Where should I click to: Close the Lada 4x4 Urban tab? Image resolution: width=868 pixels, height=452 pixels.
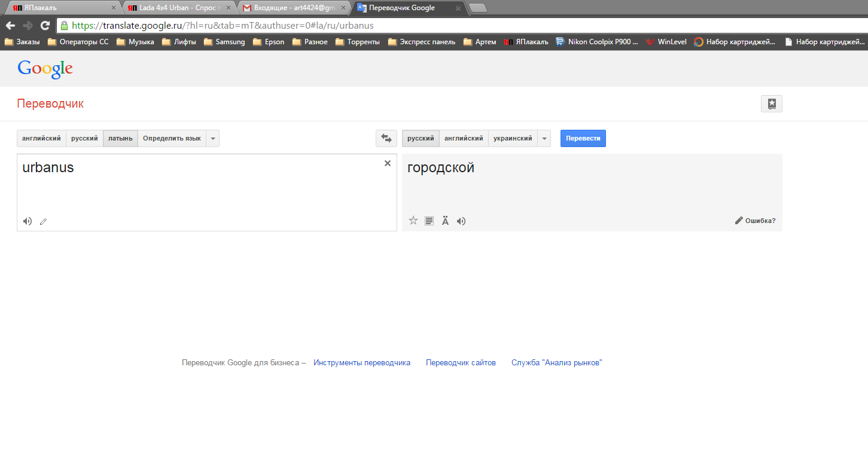229,8
